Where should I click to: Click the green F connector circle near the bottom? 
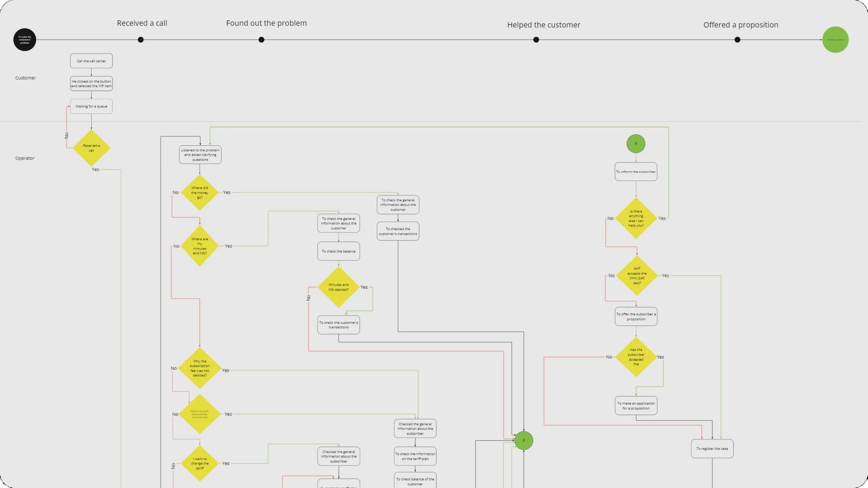pos(524,440)
